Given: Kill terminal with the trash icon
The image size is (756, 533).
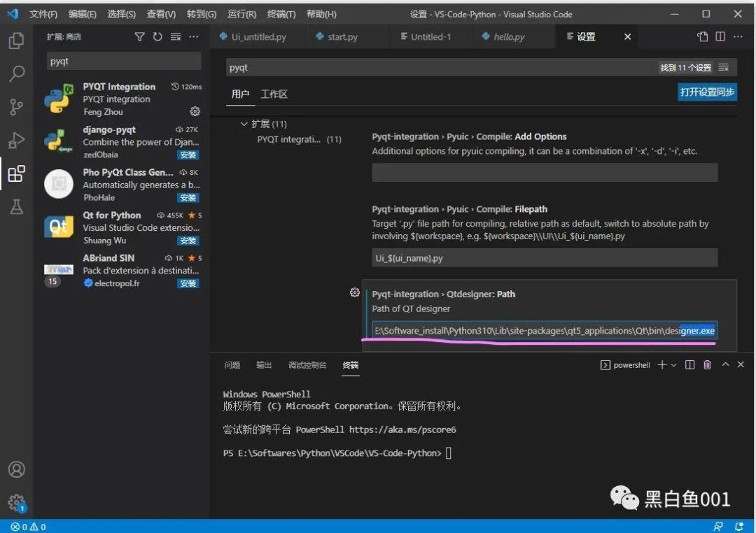Looking at the screenshot, I should (707, 365).
